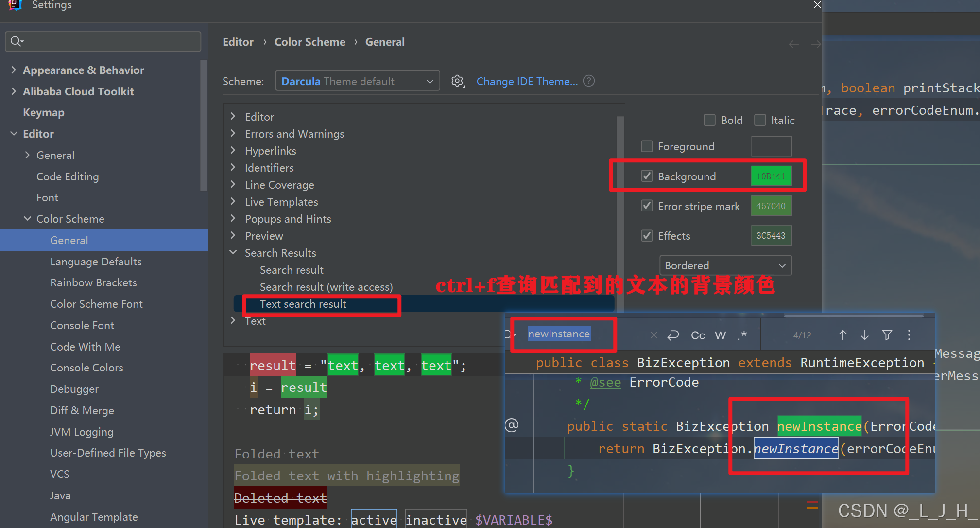Uncheck the Error stripe mark checkbox
Image resolution: width=980 pixels, height=528 pixels.
[647, 206]
